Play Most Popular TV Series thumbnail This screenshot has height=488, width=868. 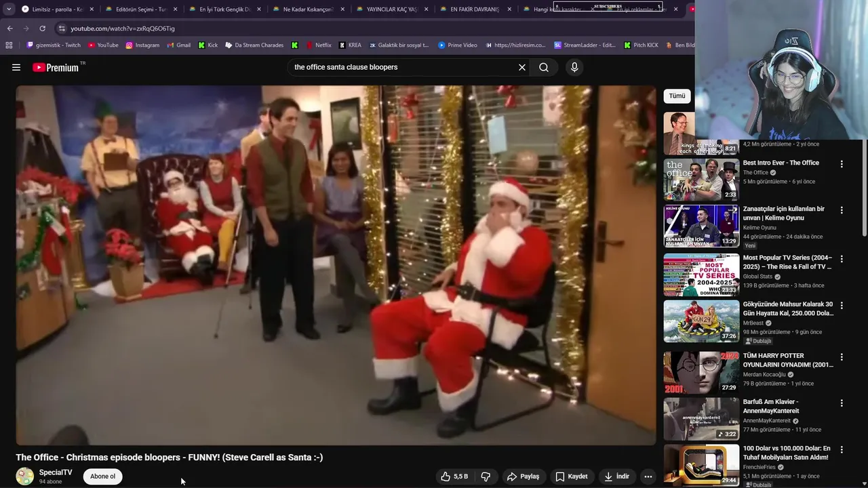(701, 274)
